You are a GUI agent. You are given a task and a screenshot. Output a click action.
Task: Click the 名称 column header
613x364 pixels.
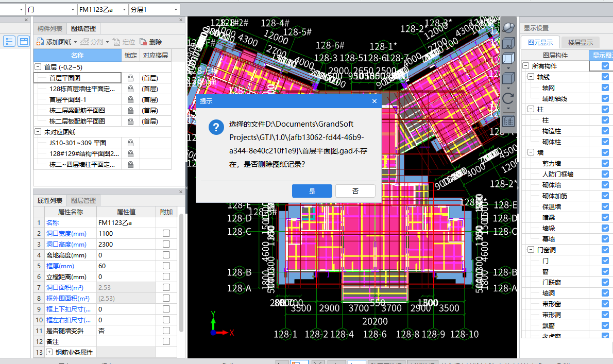(77, 56)
